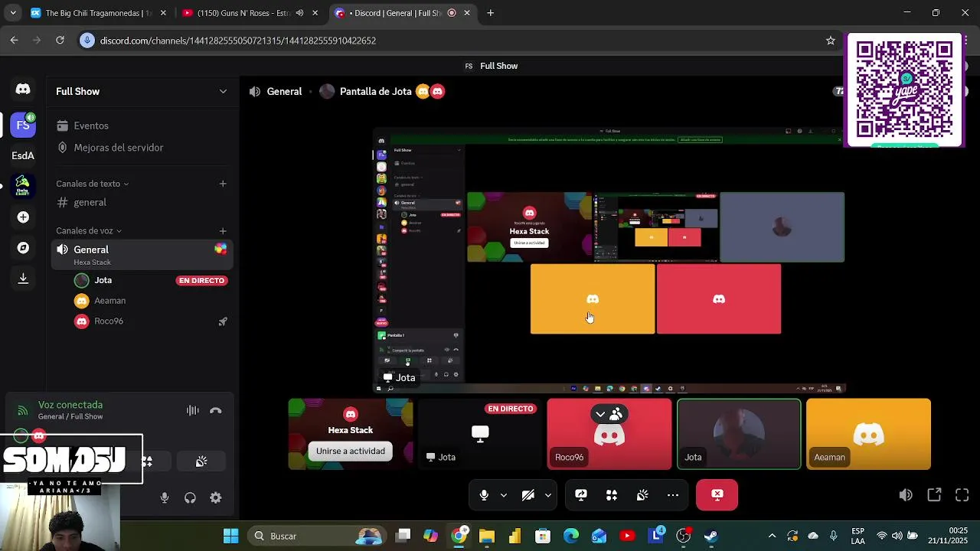The image size is (980, 551).
Task: Disconnect from voice with phone icon
Action: pyautogui.click(x=216, y=410)
